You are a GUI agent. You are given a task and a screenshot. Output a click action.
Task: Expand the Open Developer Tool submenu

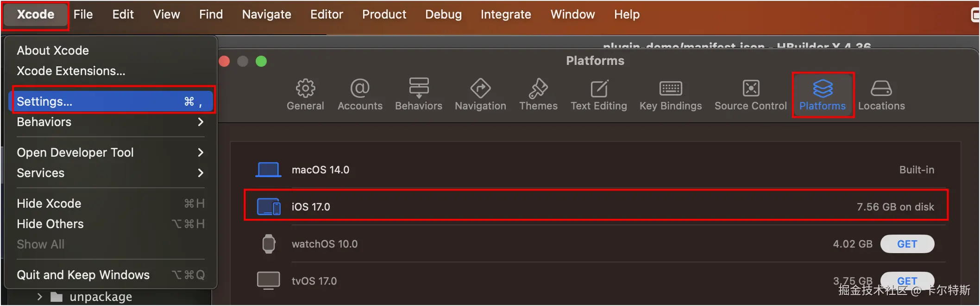tap(201, 153)
